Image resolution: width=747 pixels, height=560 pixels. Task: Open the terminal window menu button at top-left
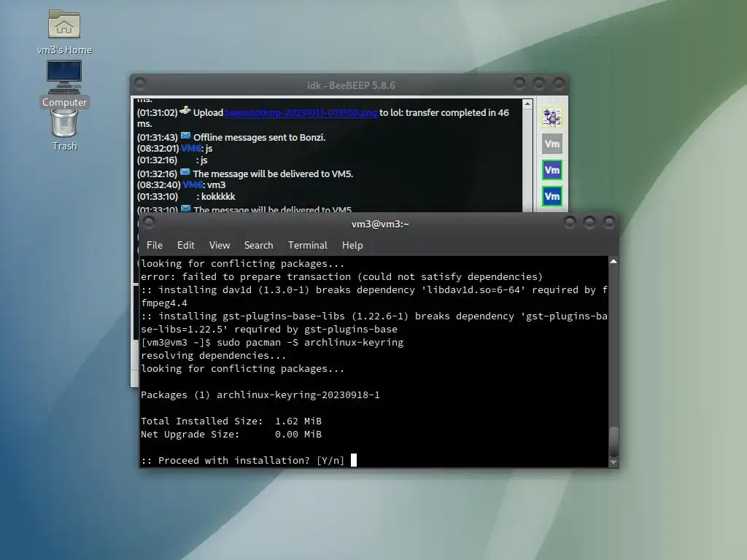[x=149, y=222]
